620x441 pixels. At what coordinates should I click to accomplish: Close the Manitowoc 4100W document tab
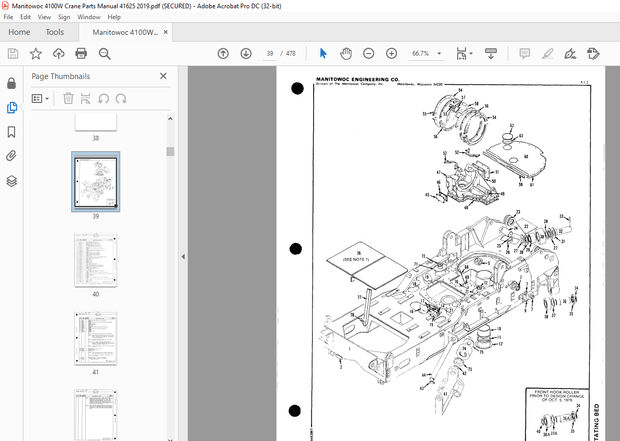pos(166,32)
